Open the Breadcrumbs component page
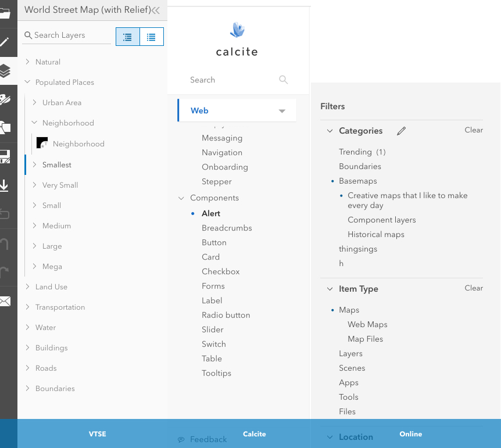 (227, 228)
